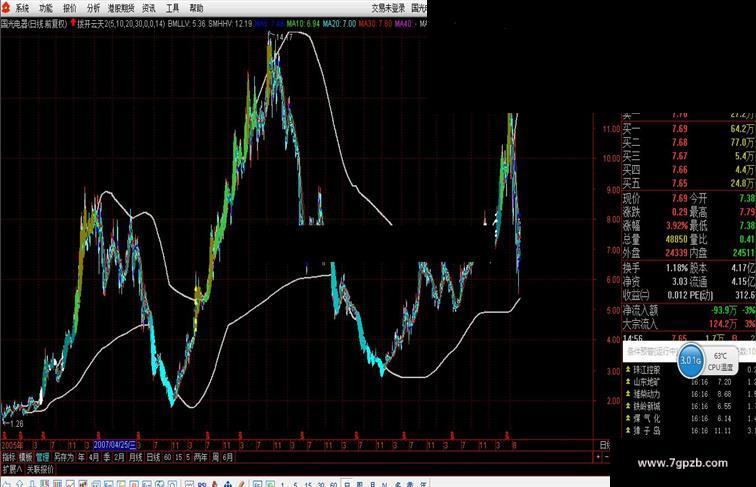
Task: Click the pencil drawing tool icon
Action: click(241, 483)
